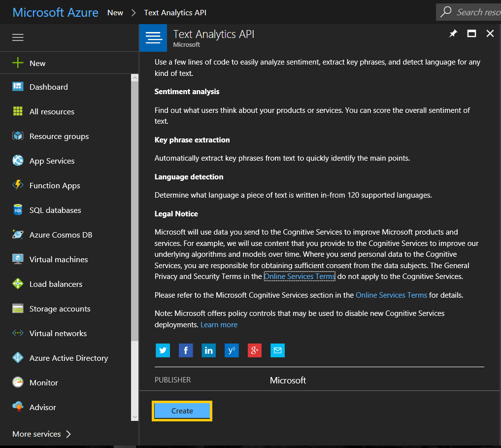501x448 pixels.
Task: Share on Facebook icon
Action: click(186, 350)
